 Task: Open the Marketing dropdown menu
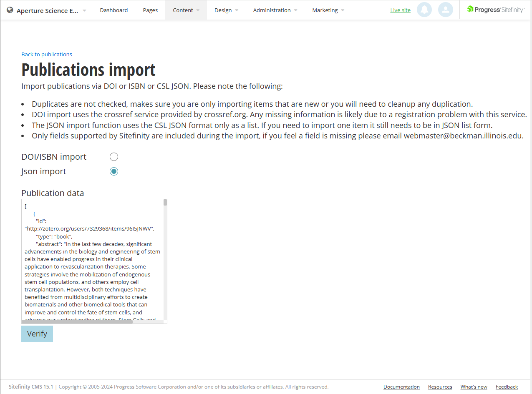(x=325, y=10)
